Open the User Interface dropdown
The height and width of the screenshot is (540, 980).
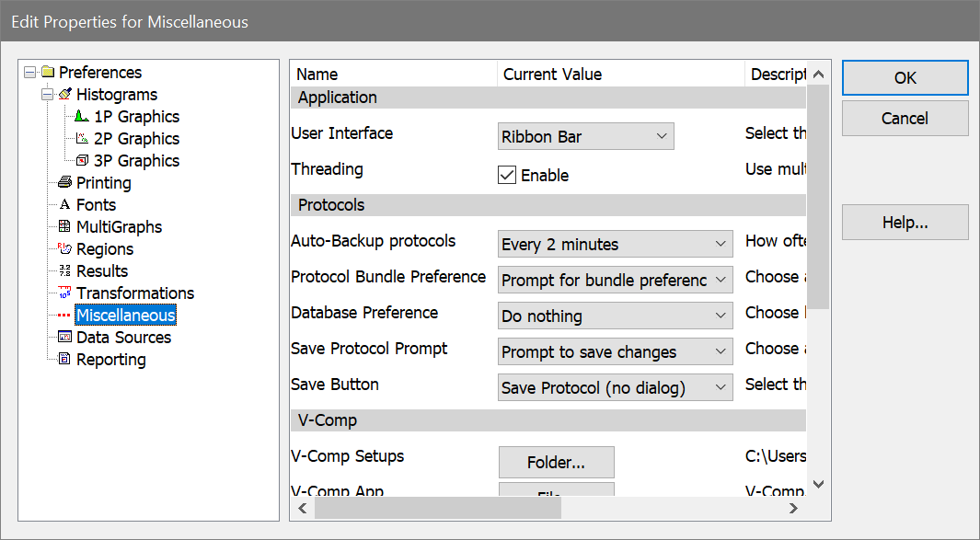coord(585,137)
